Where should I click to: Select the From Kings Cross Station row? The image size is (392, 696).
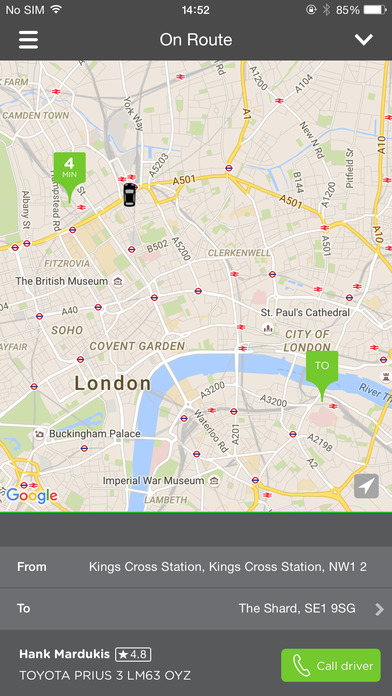click(x=196, y=567)
